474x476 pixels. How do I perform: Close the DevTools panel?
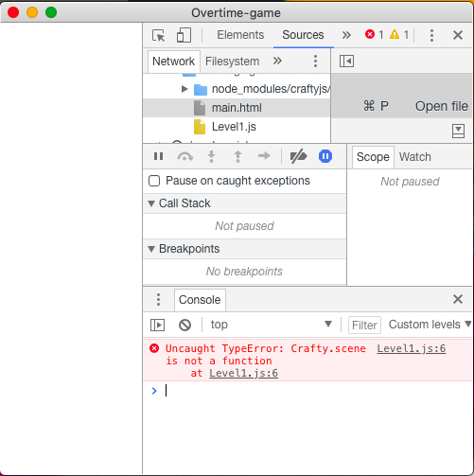(x=458, y=35)
